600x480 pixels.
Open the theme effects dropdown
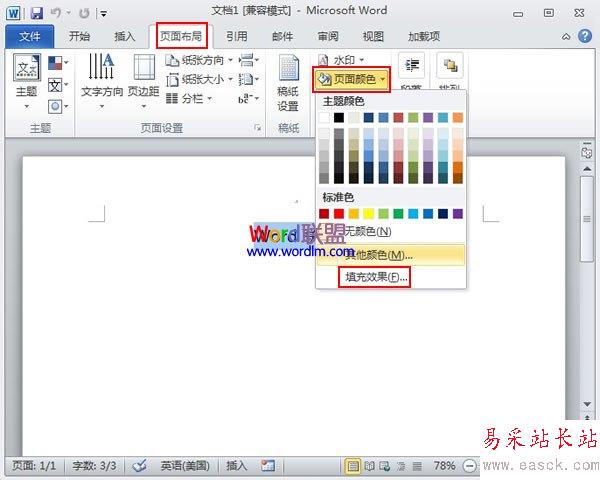pyautogui.click(x=58, y=106)
